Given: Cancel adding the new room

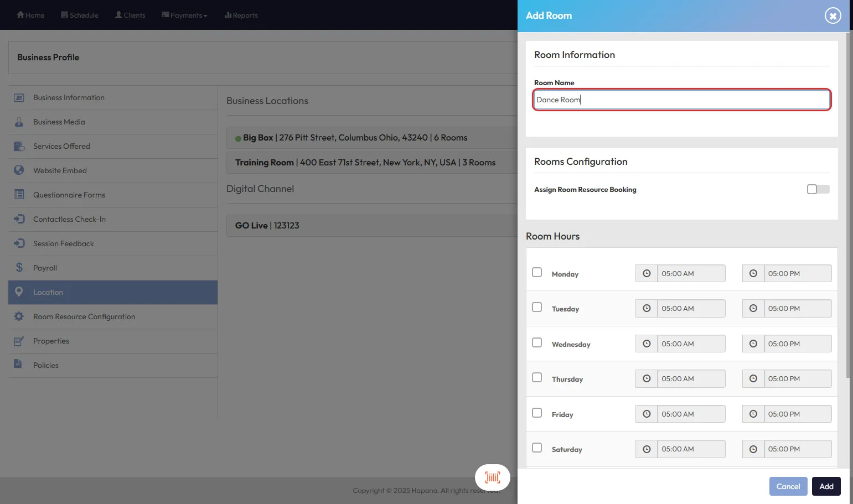Looking at the screenshot, I should click(x=788, y=486).
